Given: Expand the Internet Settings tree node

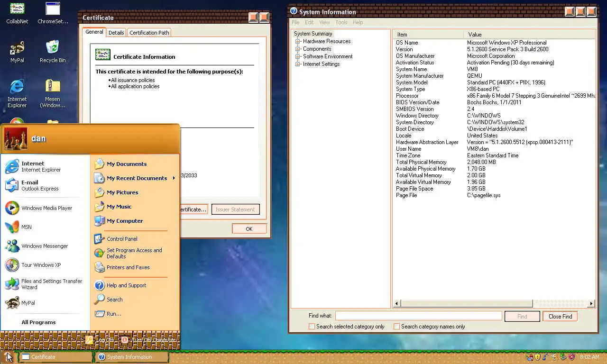Looking at the screenshot, I should coord(298,64).
